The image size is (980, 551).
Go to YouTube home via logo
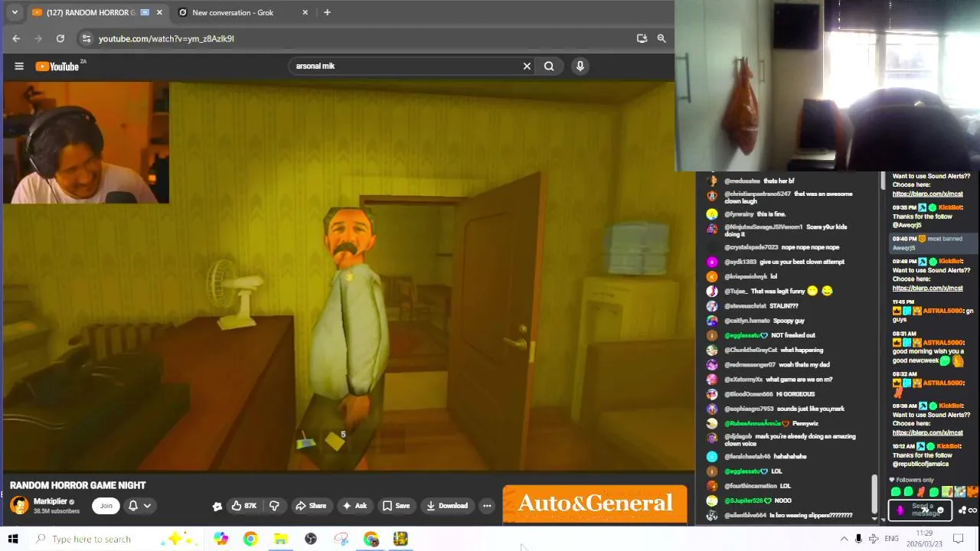pyautogui.click(x=57, y=67)
